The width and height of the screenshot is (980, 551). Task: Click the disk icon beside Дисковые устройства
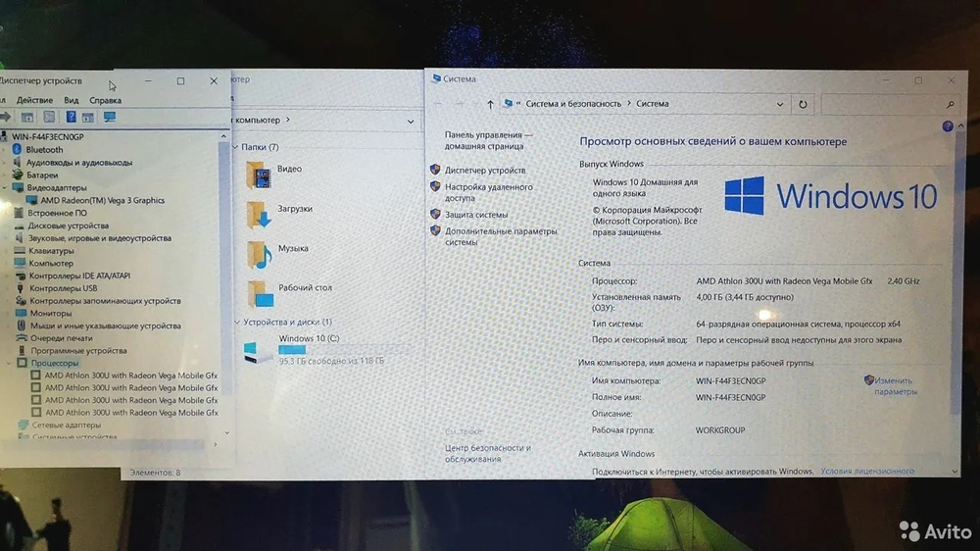[x=19, y=225]
